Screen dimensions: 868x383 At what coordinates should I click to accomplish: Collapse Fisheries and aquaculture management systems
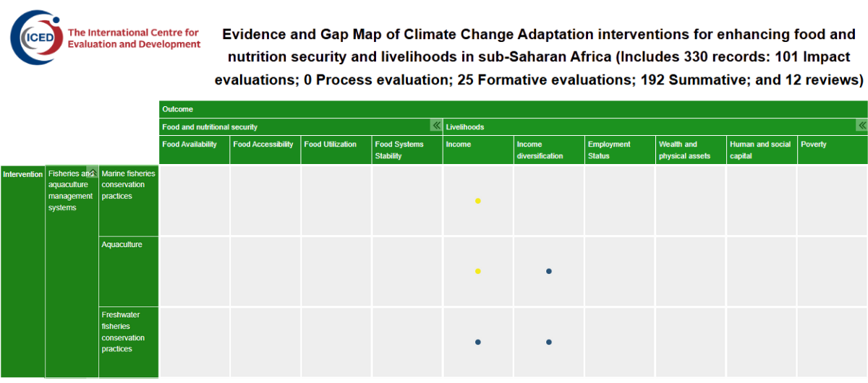93,172
